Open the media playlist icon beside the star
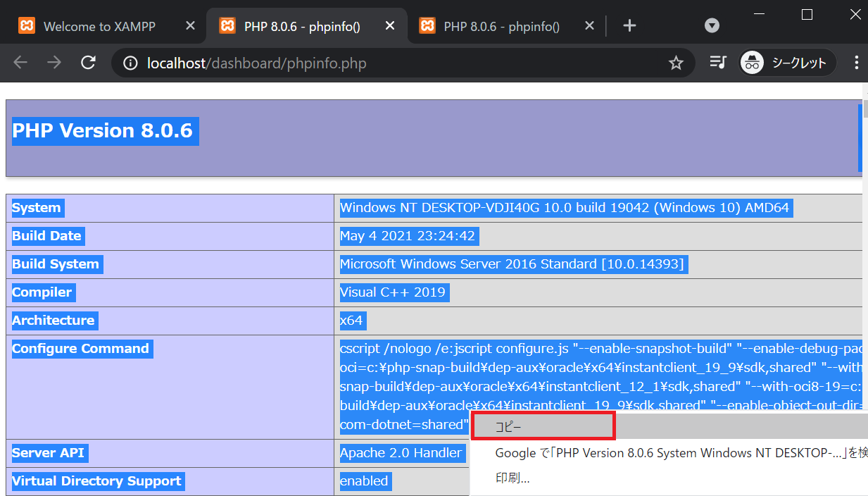The width and height of the screenshot is (868, 496). coord(717,63)
